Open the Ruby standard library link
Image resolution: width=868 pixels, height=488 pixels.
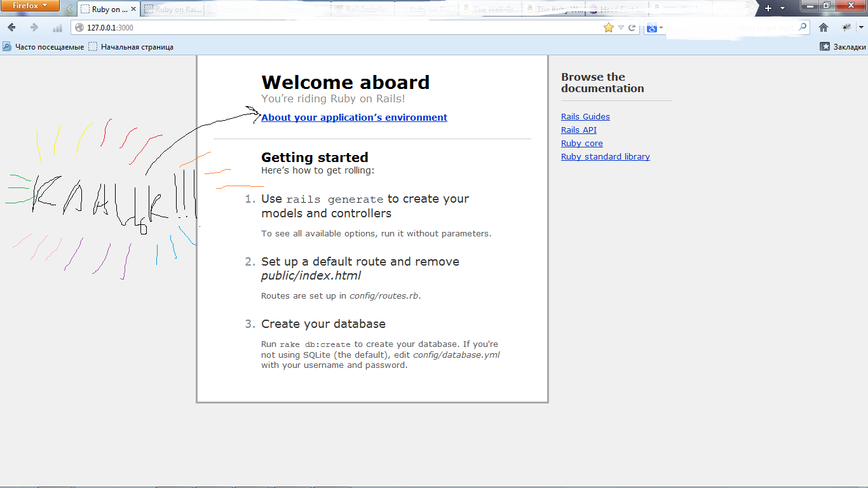click(605, 157)
